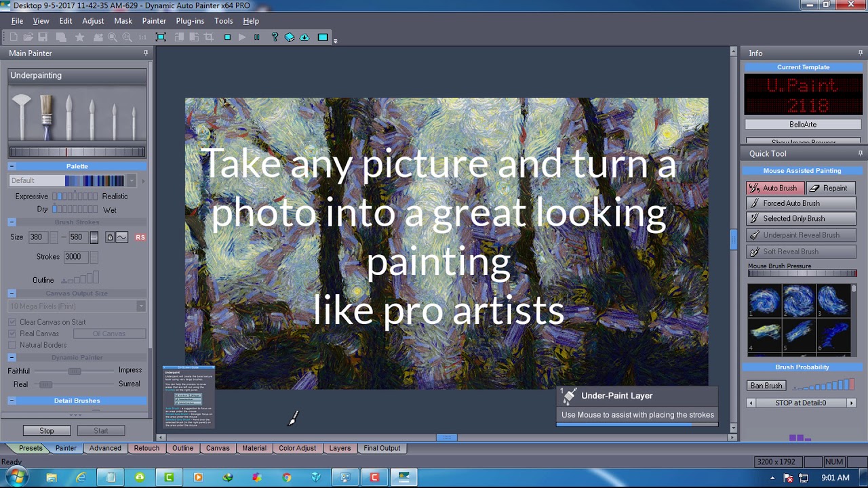Select the yellow brush thumbnail number 4
Image resolution: width=868 pixels, height=488 pixels.
point(764,335)
